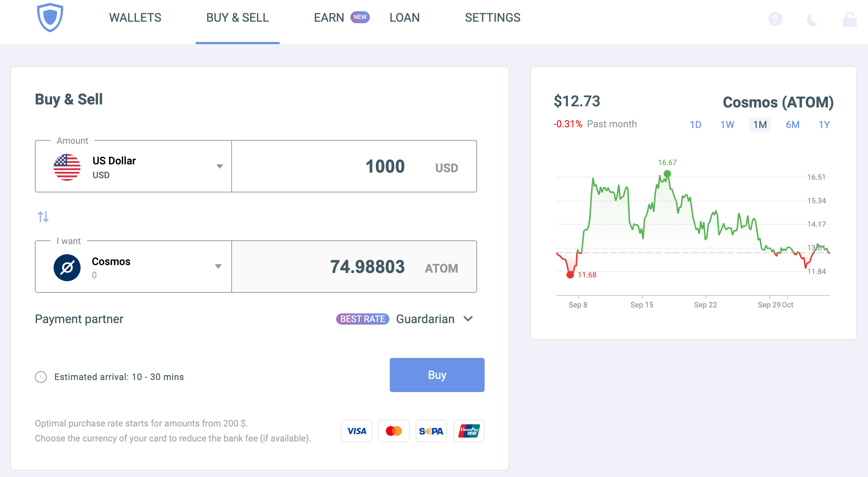Toggle dark mode with the moon icon

pyautogui.click(x=813, y=19)
